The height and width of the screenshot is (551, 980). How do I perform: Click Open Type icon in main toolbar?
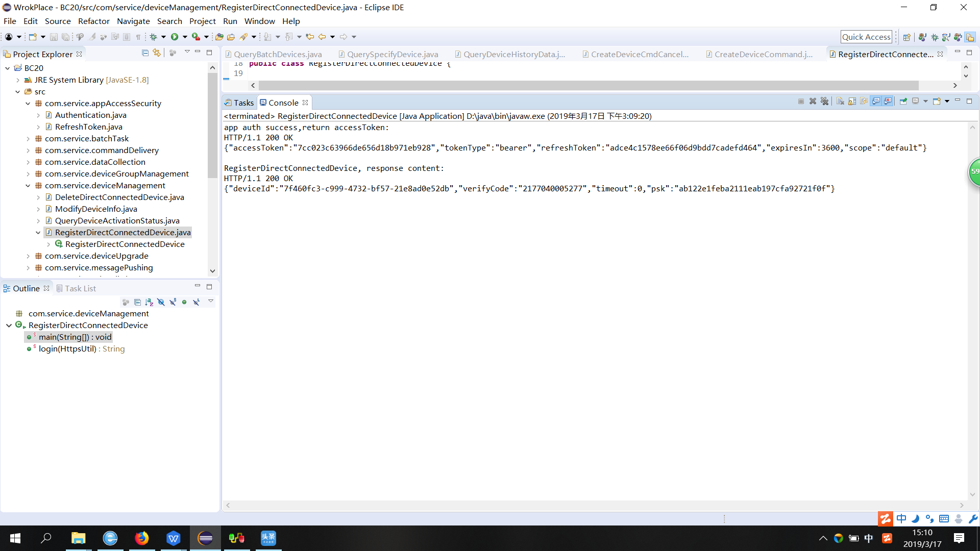(219, 37)
